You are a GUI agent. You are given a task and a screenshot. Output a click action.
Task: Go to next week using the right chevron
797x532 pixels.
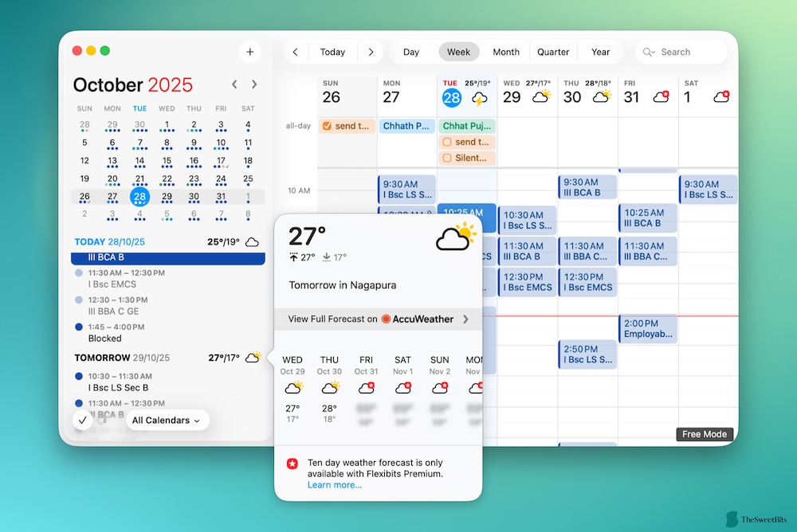[x=371, y=51]
